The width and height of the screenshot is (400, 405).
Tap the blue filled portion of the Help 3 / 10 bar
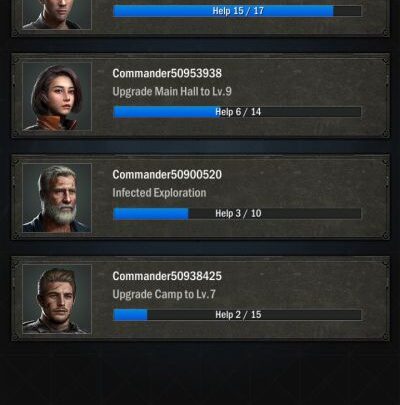point(151,214)
